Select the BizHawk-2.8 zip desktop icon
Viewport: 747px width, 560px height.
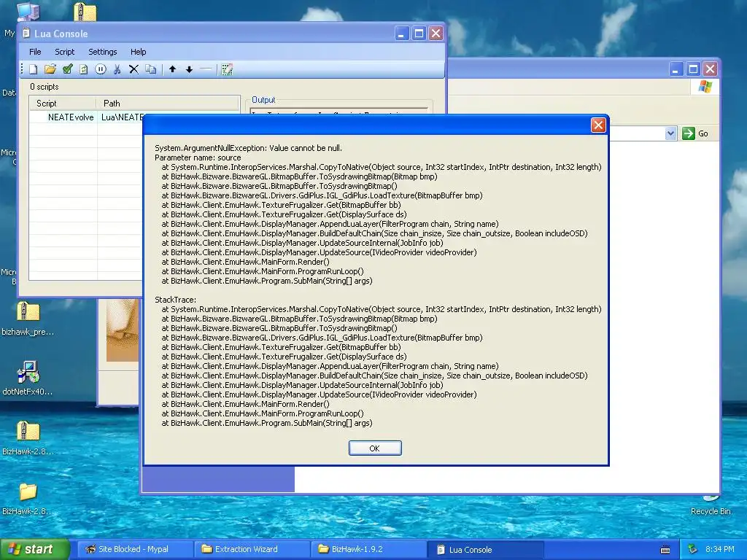pos(28,432)
